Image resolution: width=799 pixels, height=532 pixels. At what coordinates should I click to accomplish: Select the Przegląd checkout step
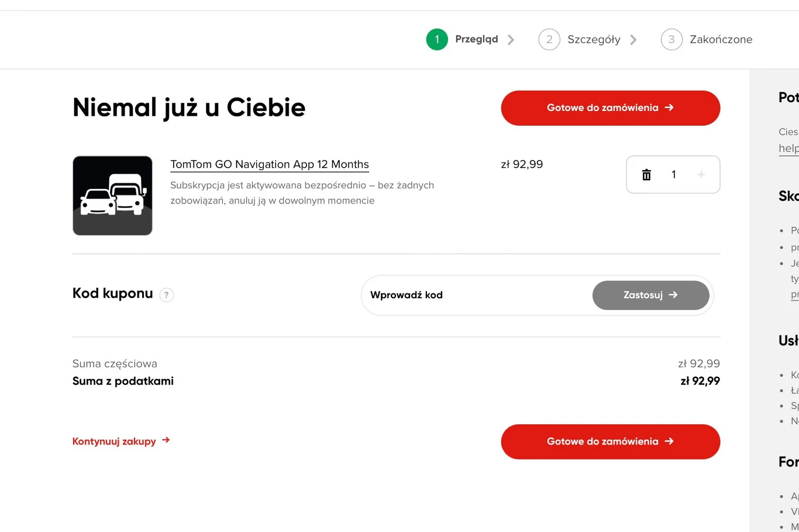point(477,39)
